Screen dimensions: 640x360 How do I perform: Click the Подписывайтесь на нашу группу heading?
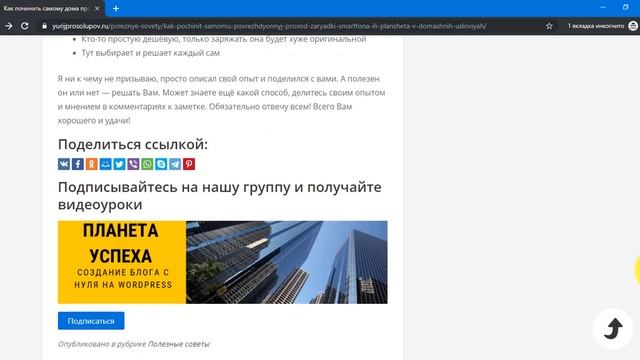click(220, 196)
